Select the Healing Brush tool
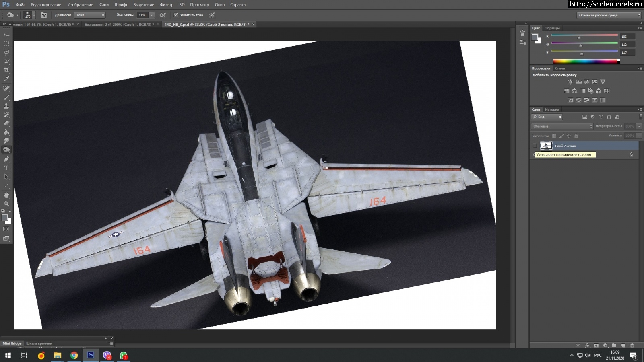 point(6,88)
